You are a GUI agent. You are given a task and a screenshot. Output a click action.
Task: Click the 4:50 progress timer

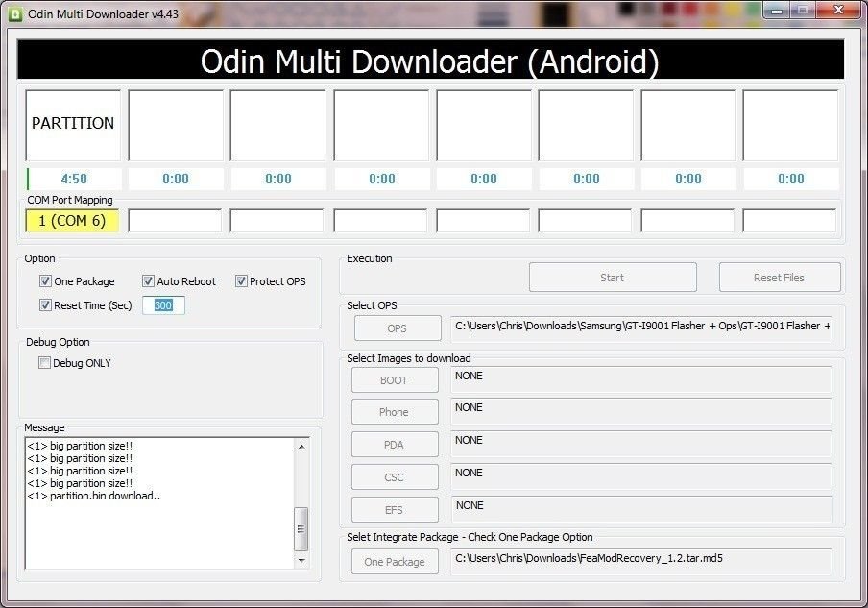pos(74,179)
